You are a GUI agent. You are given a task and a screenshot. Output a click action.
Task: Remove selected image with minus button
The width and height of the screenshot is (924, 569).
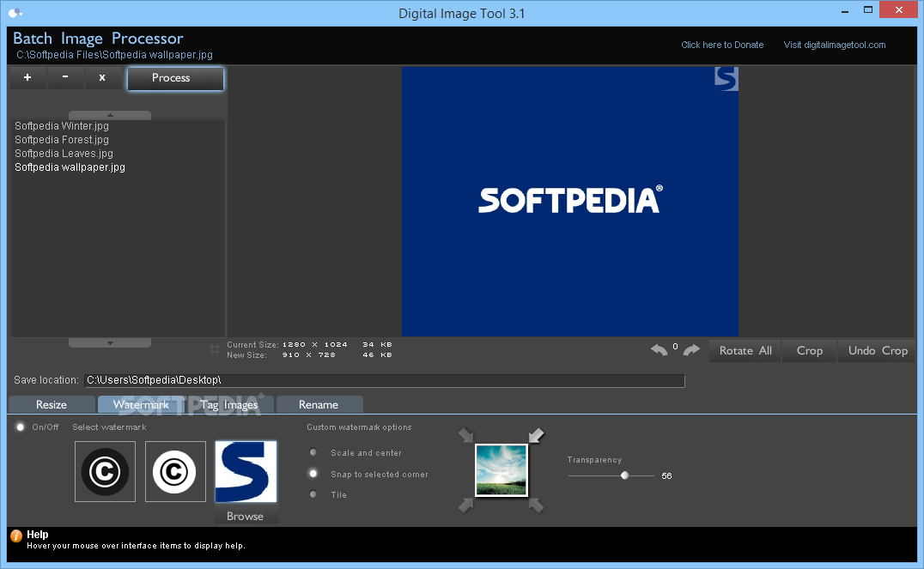[x=65, y=78]
